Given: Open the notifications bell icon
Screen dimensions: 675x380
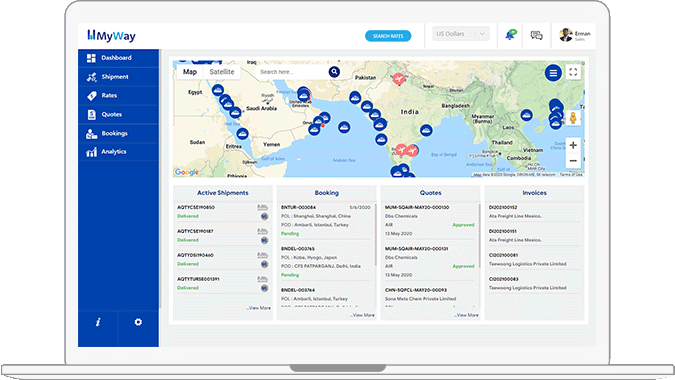Looking at the screenshot, I should tap(511, 35).
